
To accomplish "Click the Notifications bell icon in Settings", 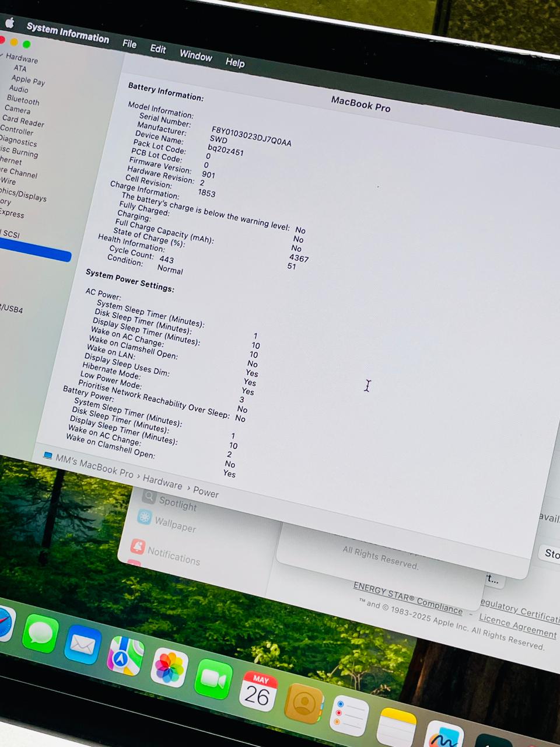I will pyautogui.click(x=138, y=547).
